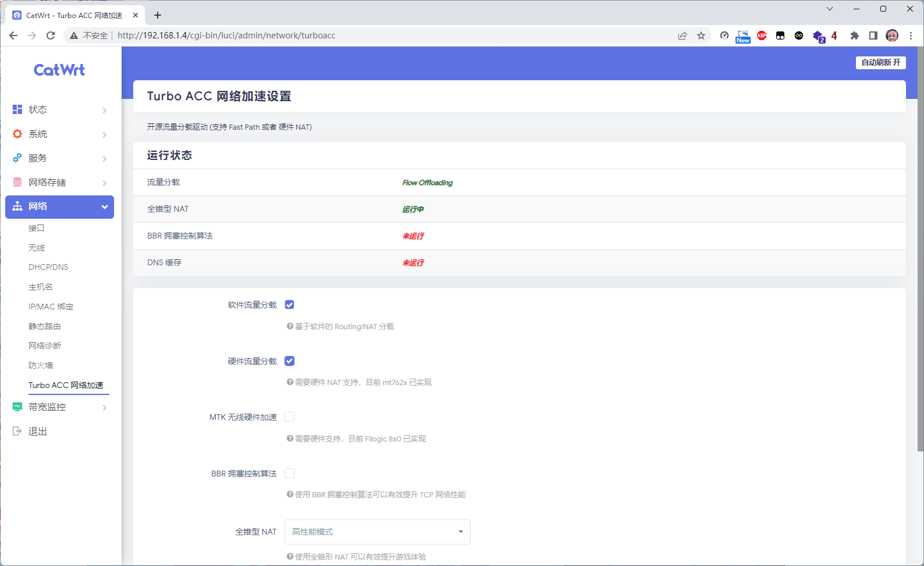Click the 网络存储 database icon

[17, 182]
